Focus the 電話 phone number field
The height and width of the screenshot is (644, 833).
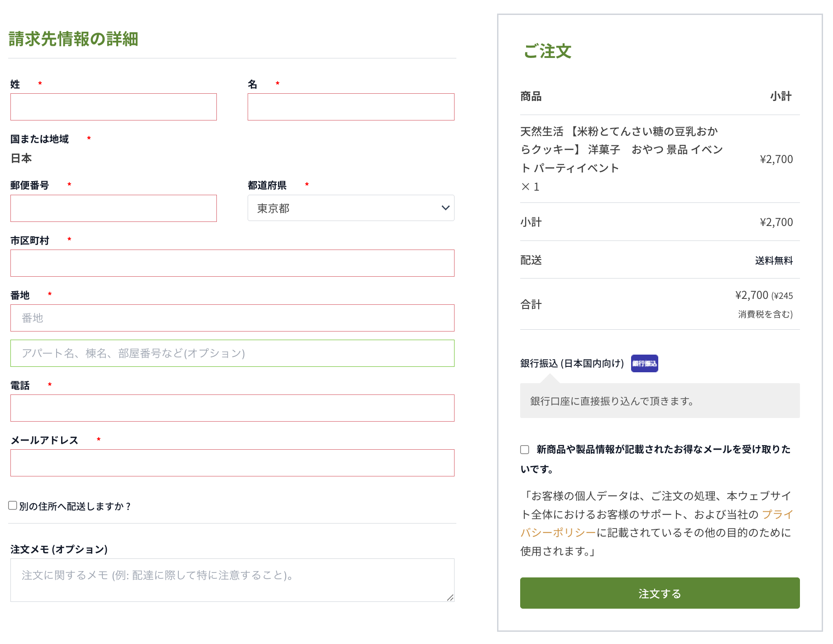232,409
